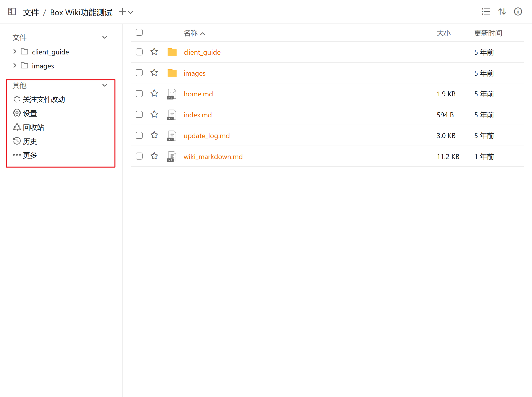Open 关注文件改动 in sidebar

pyautogui.click(x=44, y=99)
